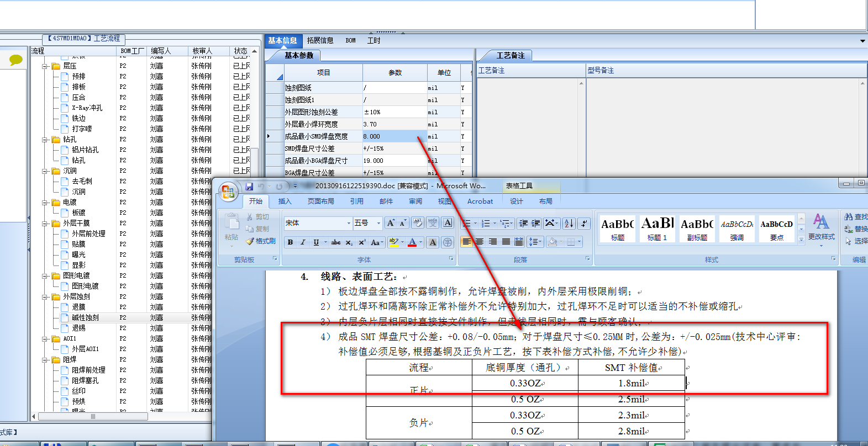Click the distributed alignment icon
Screen dimensions: 868x446
pyautogui.click(x=519, y=242)
